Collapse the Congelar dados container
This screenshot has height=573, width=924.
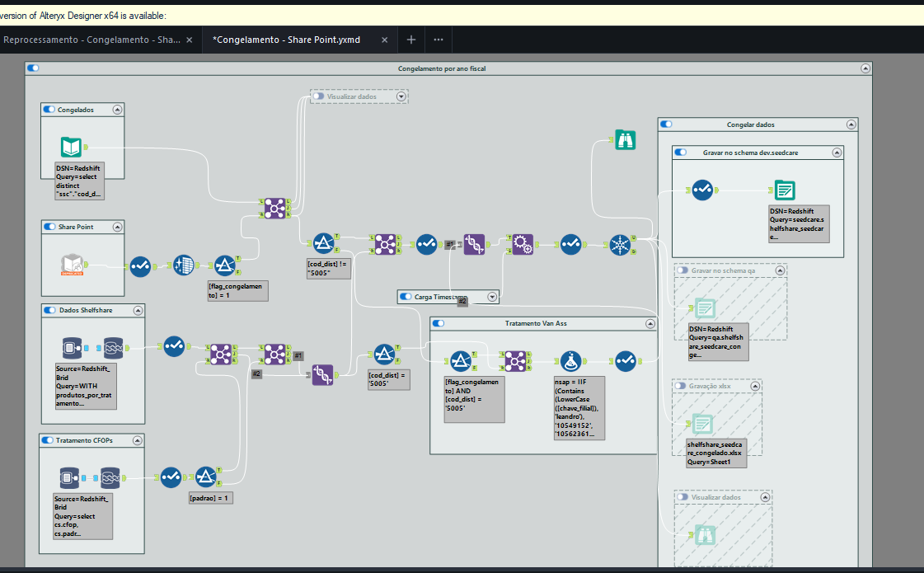851,124
